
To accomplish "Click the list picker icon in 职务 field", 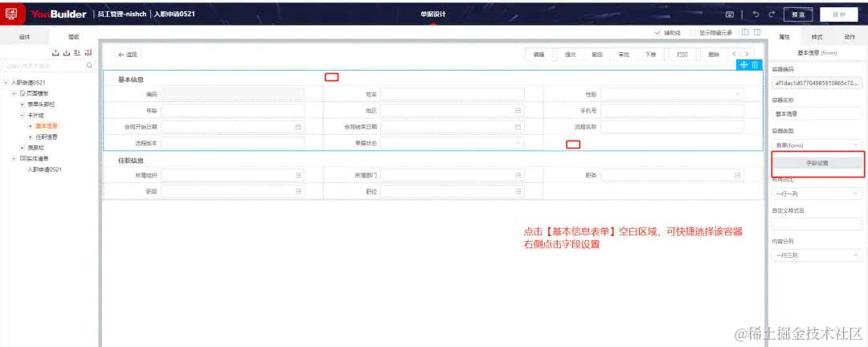I will [x=738, y=175].
